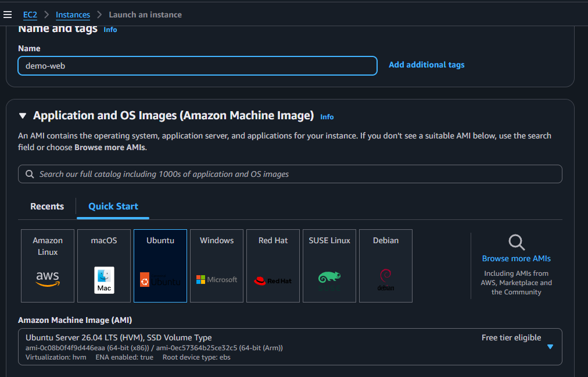Click Info link beside Name and tags
Image resolution: width=588 pixels, height=377 pixels.
tap(110, 30)
